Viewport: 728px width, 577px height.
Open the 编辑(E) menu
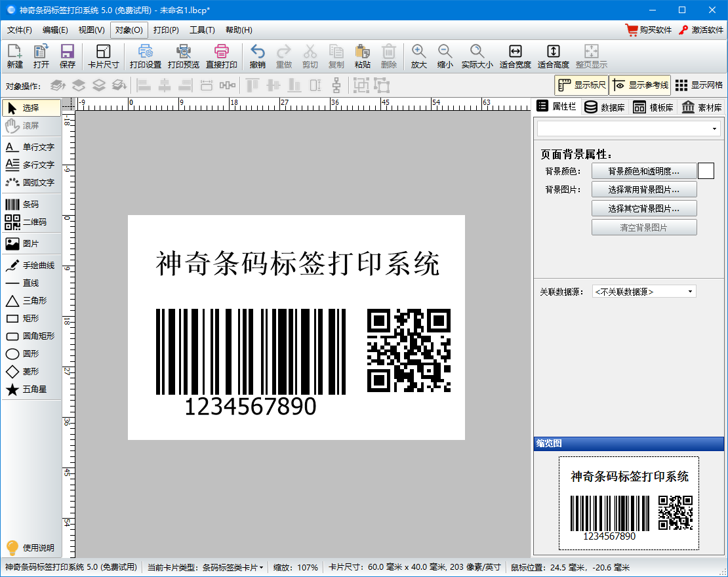tap(55, 30)
